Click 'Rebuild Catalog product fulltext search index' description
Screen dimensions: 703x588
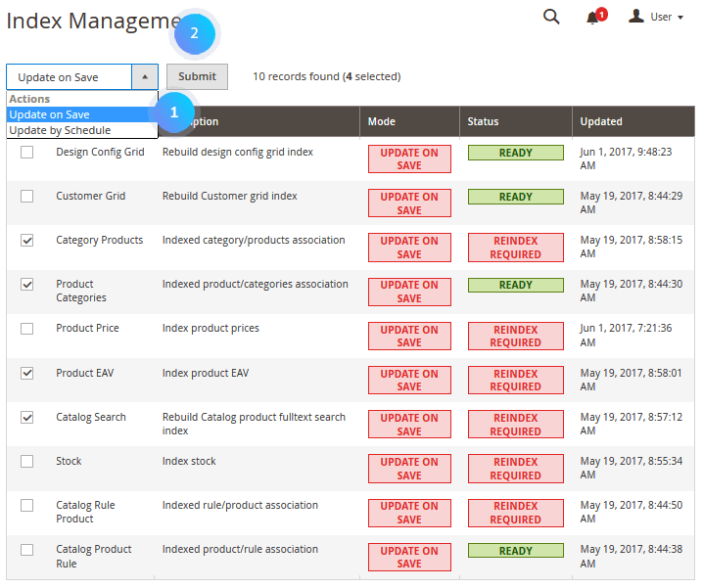pos(254,424)
